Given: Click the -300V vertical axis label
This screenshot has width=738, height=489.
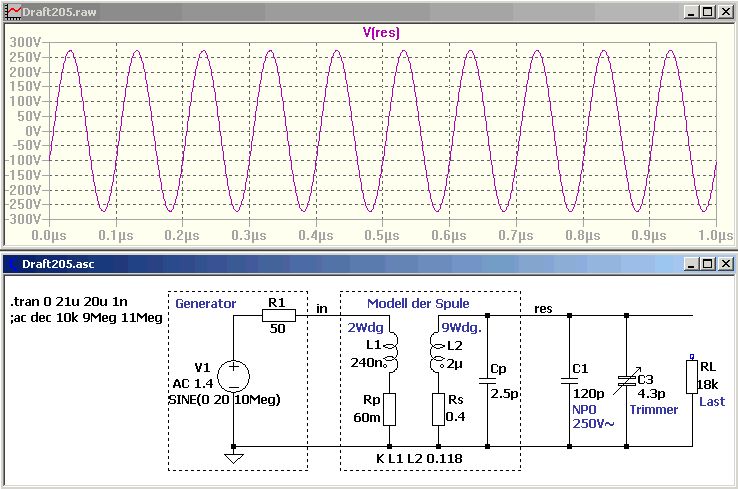Looking at the screenshot, I should pos(23,219).
